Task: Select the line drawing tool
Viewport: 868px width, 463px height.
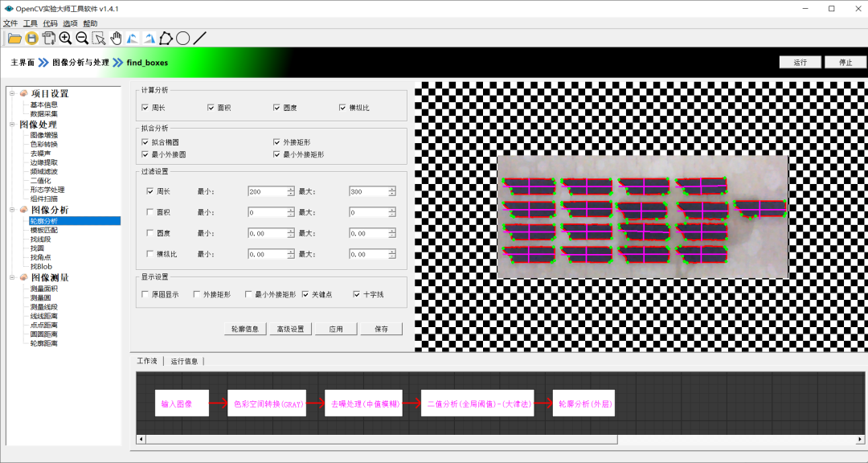Action: point(200,39)
